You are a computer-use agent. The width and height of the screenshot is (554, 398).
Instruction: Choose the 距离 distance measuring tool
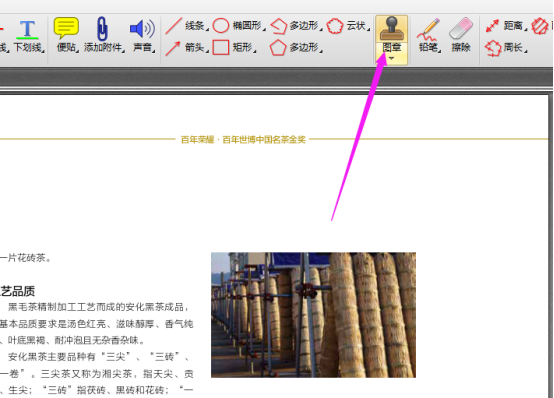tap(506, 26)
